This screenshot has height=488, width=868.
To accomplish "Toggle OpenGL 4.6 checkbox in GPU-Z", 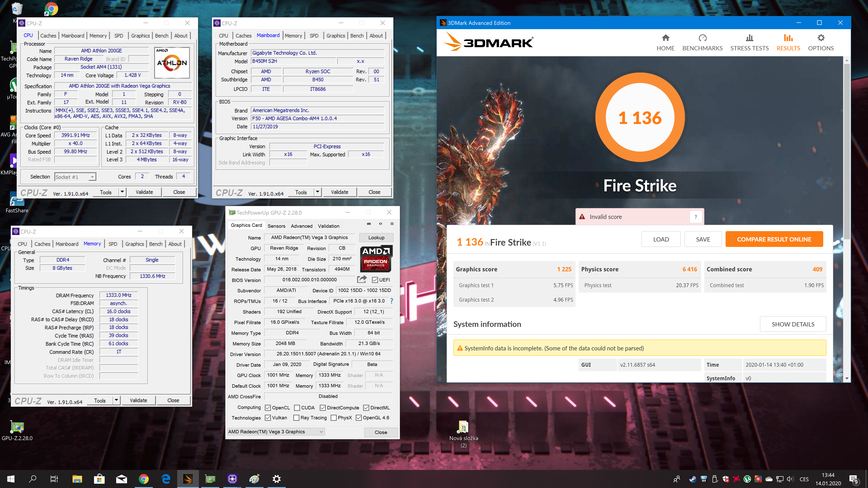I will tap(359, 418).
